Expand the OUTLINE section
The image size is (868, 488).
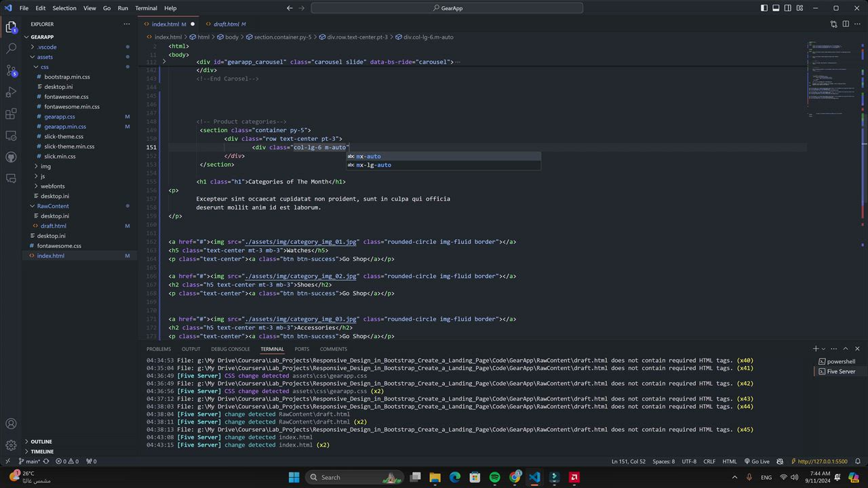click(41, 441)
